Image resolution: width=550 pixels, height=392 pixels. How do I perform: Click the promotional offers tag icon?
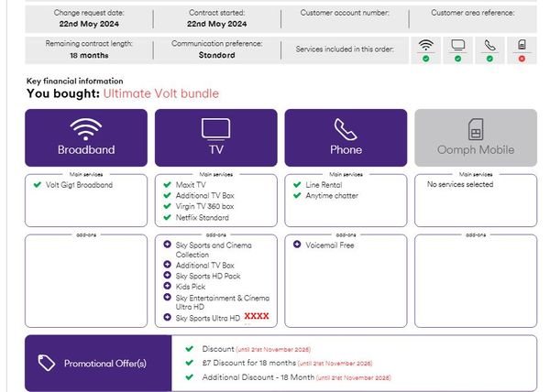(48, 364)
